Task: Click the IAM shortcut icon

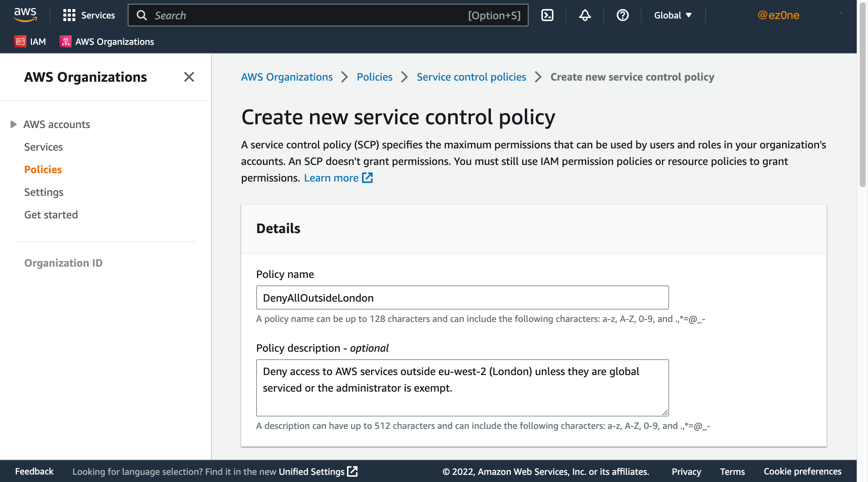Action: 20,41
